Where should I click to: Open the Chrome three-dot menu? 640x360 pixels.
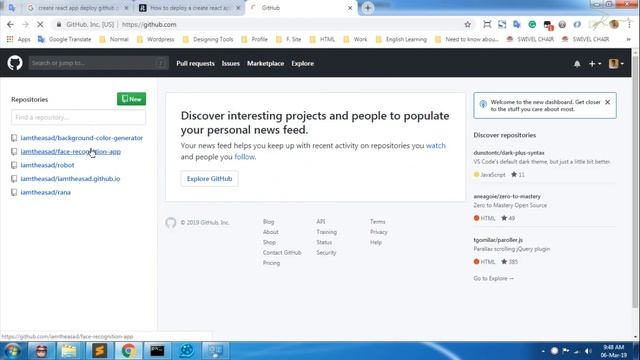629,24
